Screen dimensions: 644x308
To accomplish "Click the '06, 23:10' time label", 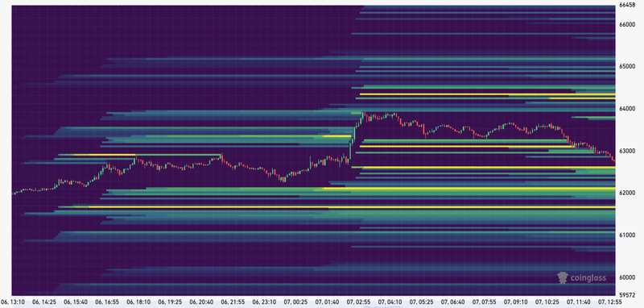I will point(264,302).
